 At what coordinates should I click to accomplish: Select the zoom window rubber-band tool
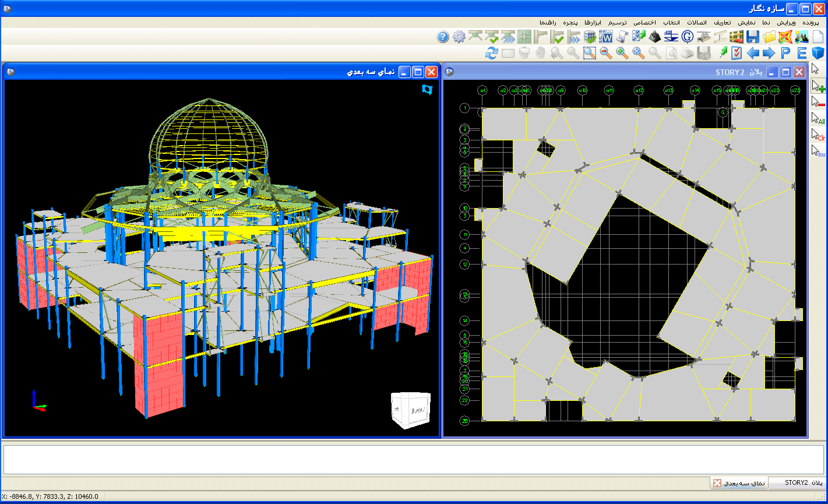(590, 54)
